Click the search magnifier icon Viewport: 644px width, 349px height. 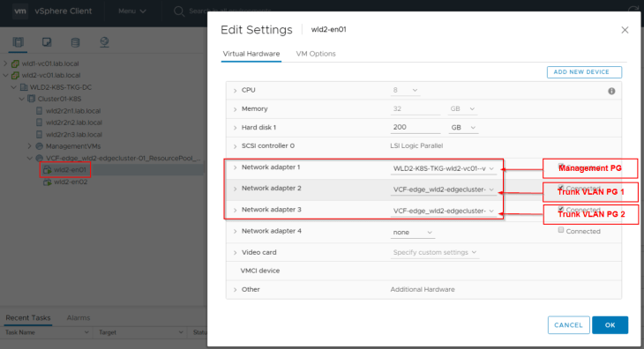[x=179, y=11]
